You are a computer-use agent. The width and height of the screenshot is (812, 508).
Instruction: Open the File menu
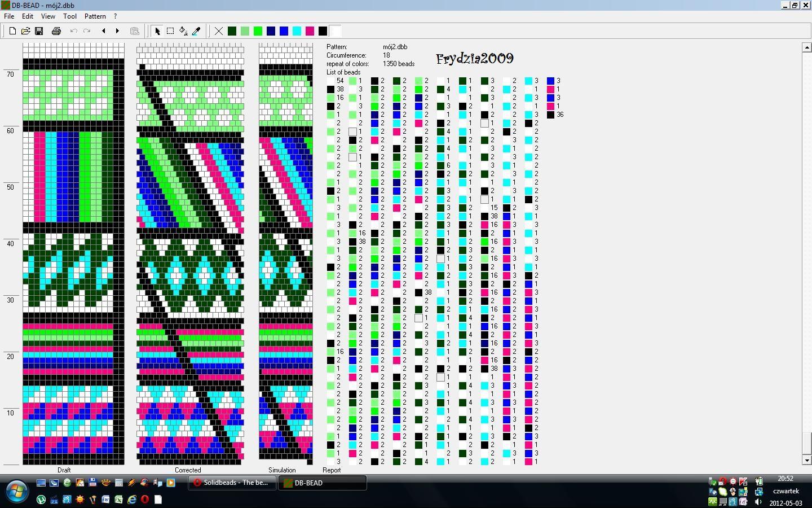9,16
